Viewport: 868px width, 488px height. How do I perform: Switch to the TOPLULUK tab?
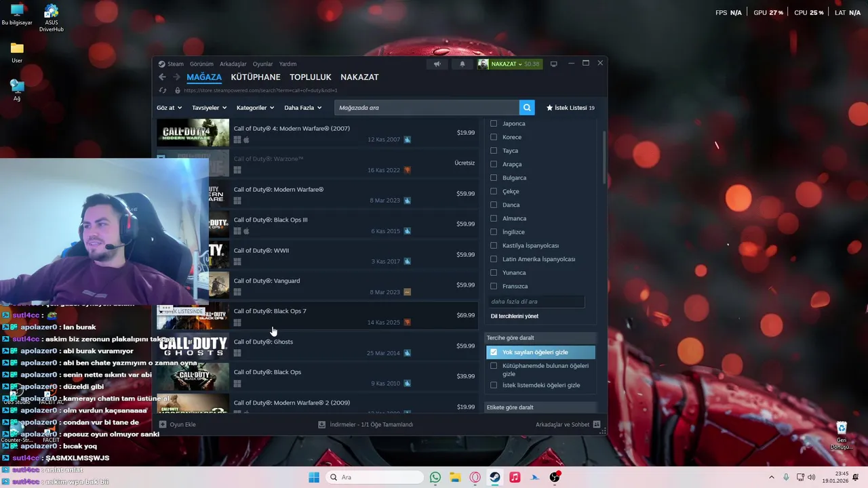pyautogui.click(x=311, y=77)
